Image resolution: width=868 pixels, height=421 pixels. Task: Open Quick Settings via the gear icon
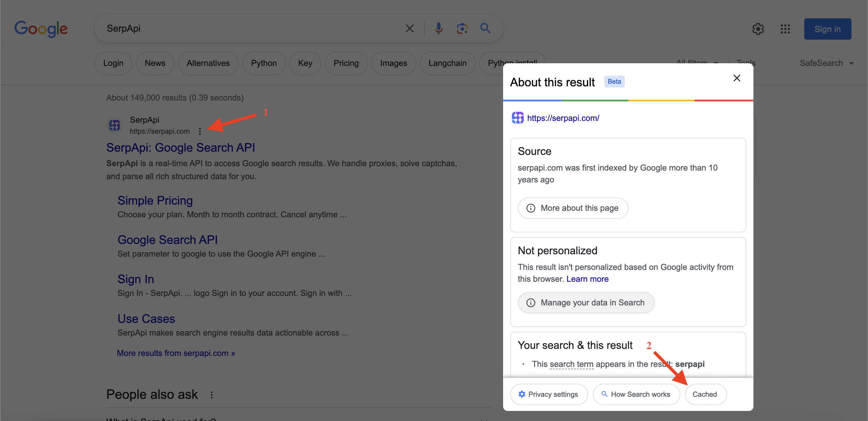point(758,29)
